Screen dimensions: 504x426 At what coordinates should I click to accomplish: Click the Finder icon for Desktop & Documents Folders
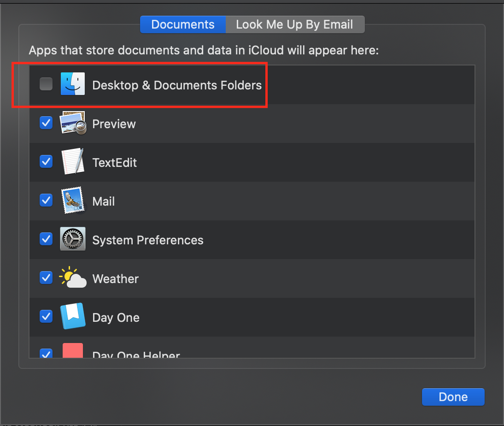[x=73, y=84]
